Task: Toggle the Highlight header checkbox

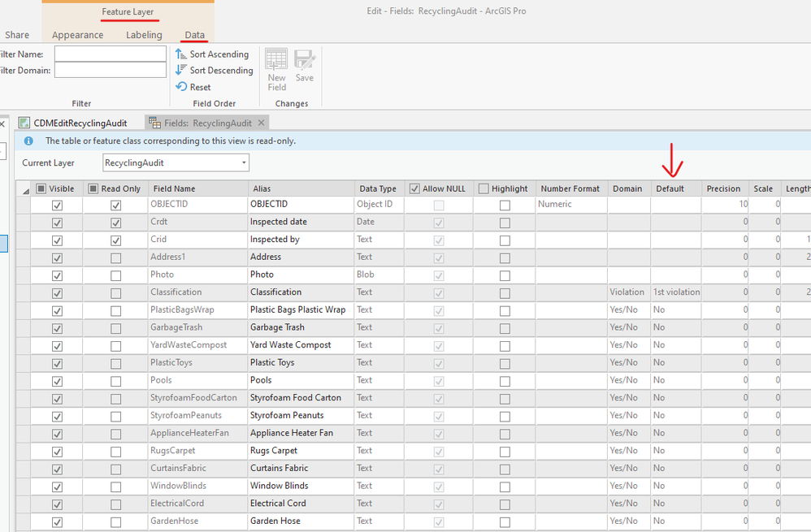Action: (484, 188)
